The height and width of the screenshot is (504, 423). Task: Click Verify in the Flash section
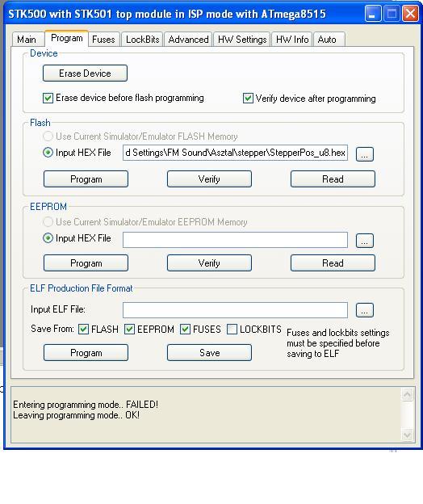point(209,179)
